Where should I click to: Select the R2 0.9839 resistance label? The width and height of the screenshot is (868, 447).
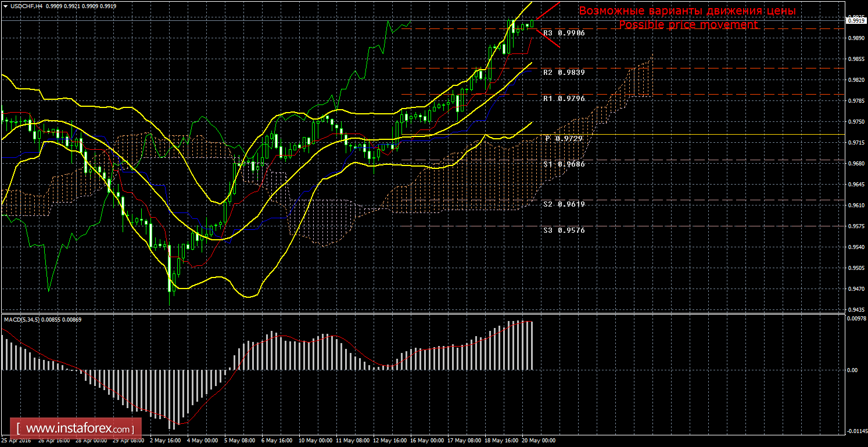click(x=564, y=73)
